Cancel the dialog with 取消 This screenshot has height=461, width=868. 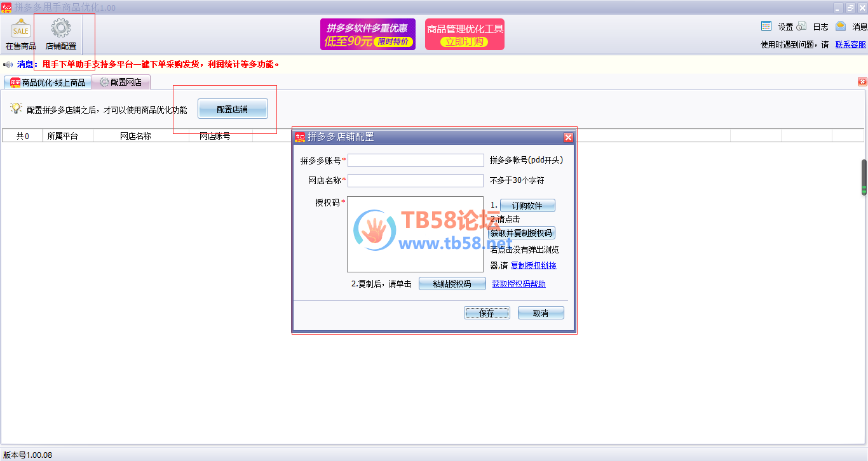[x=541, y=313]
